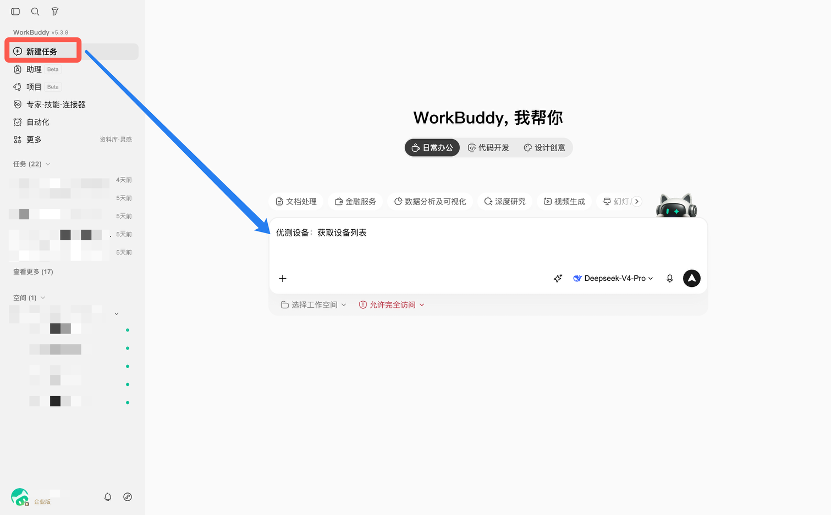Focus the prompt input containing 优测设备

(x=488, y=243)
